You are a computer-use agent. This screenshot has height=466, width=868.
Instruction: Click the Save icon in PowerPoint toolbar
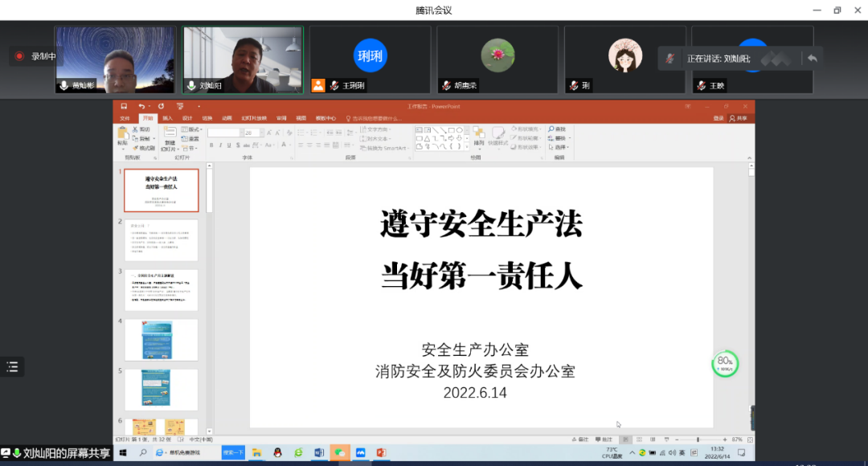coord(124,106)
